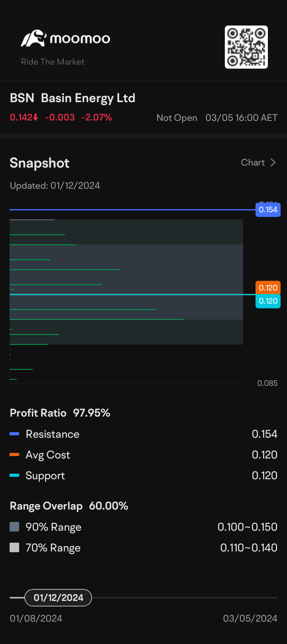
Task: Click the red down-arrow price indicator
Action: pyautogui.click(x=35, y=117)
